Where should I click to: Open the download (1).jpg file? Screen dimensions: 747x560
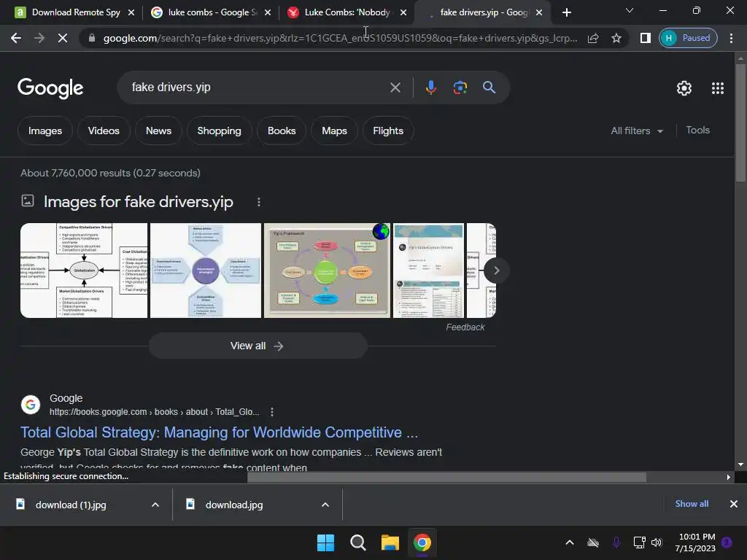pos(71,505)
